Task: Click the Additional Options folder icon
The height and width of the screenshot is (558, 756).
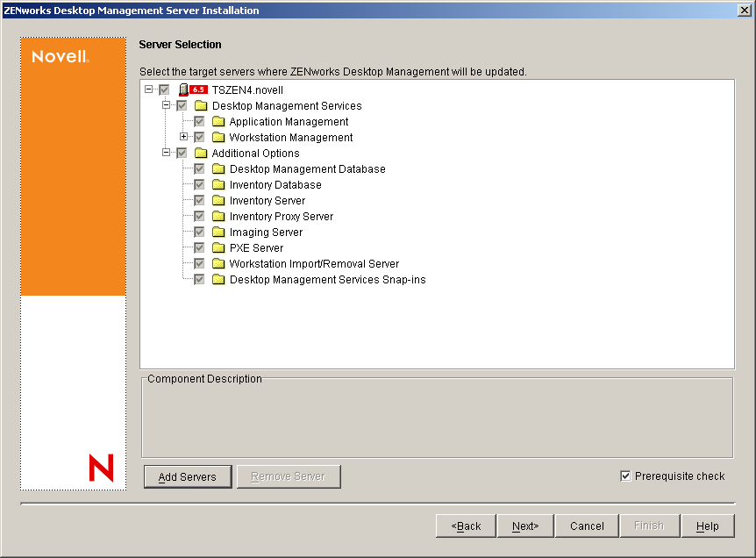Action: click(x=201, y=154)
